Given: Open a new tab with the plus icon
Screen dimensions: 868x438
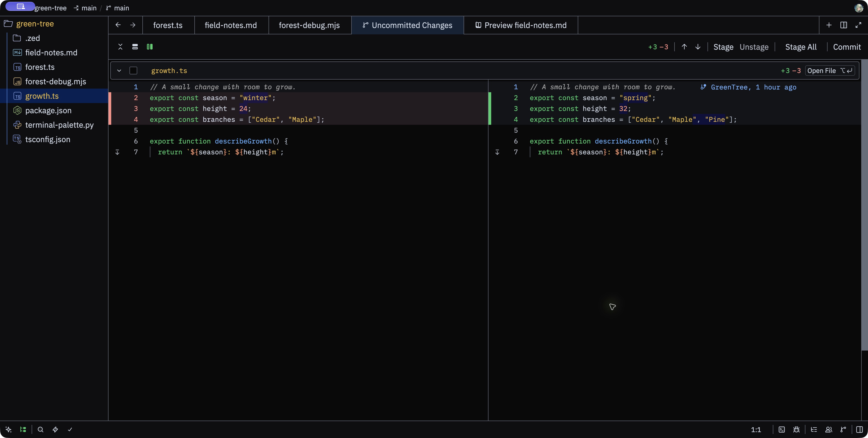Looking at the screenshot, I should [829, 25].
